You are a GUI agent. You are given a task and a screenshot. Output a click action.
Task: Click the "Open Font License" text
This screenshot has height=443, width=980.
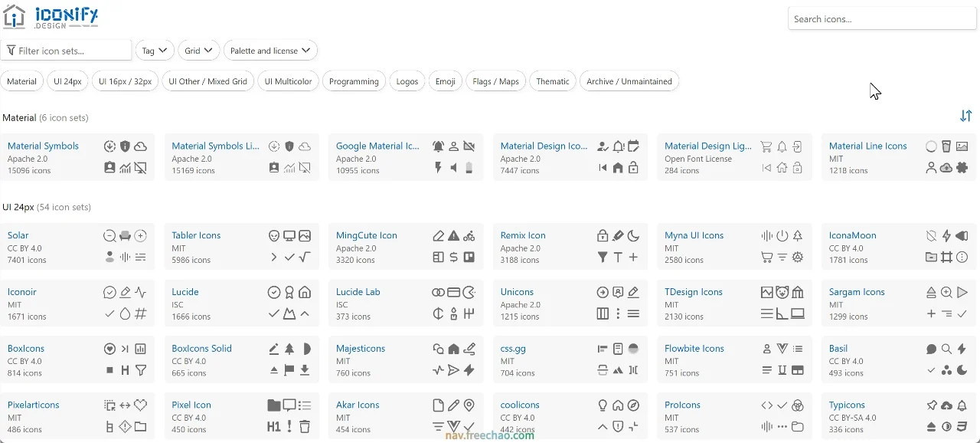698,159
